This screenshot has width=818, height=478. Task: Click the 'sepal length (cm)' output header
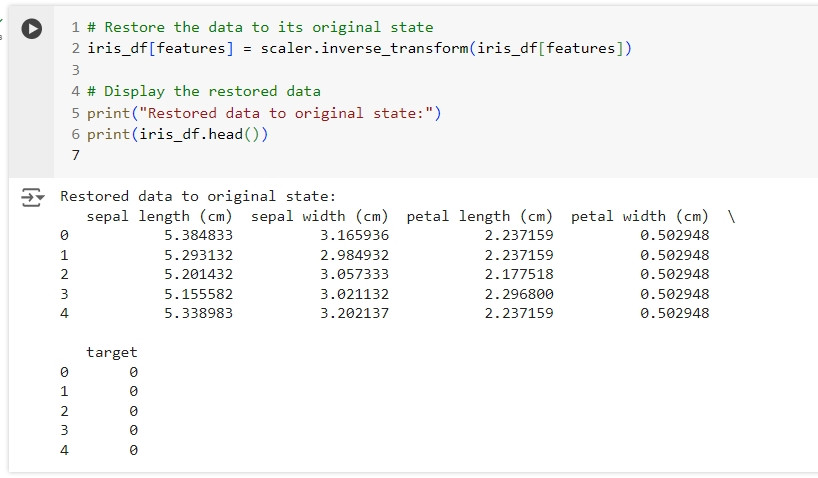coord(159,216)
